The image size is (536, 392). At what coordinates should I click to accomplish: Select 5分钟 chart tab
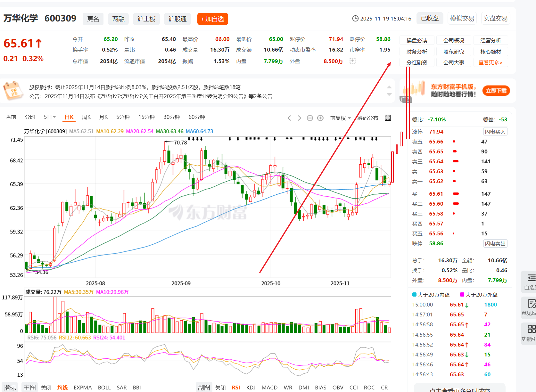pyautogui.click(x=123, y=117)
